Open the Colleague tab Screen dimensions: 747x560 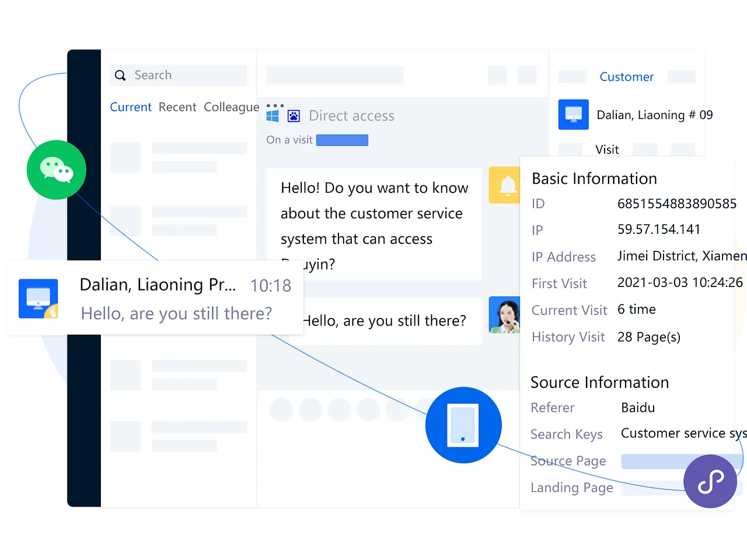pos(231,107)
